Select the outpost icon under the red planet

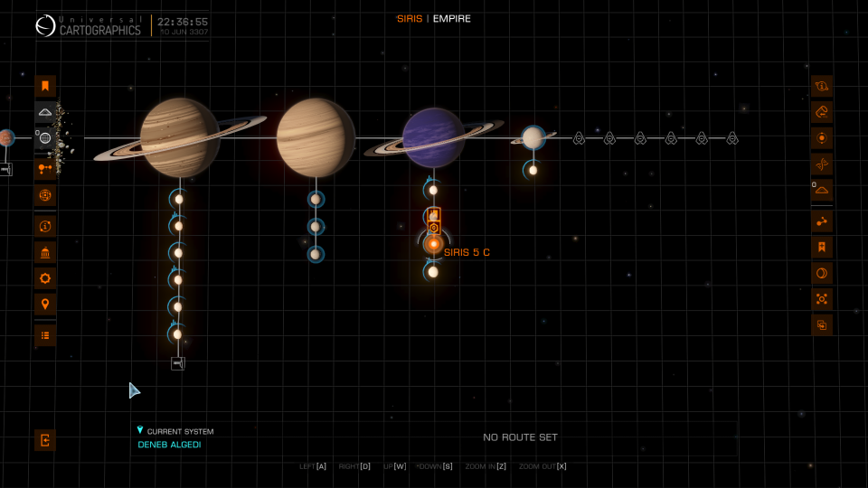click(x=6, y=169)
